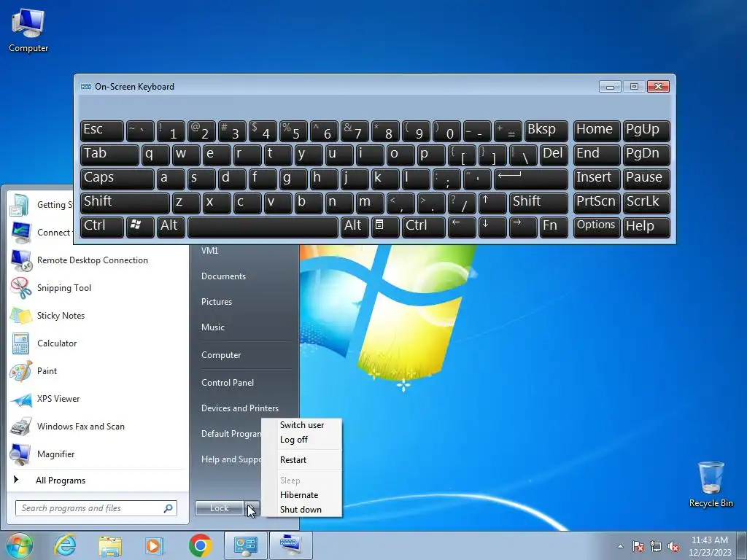The image size is (747, 560).
Task: Open the Recycle Bin desktop icon
Action: coord(711,484)
